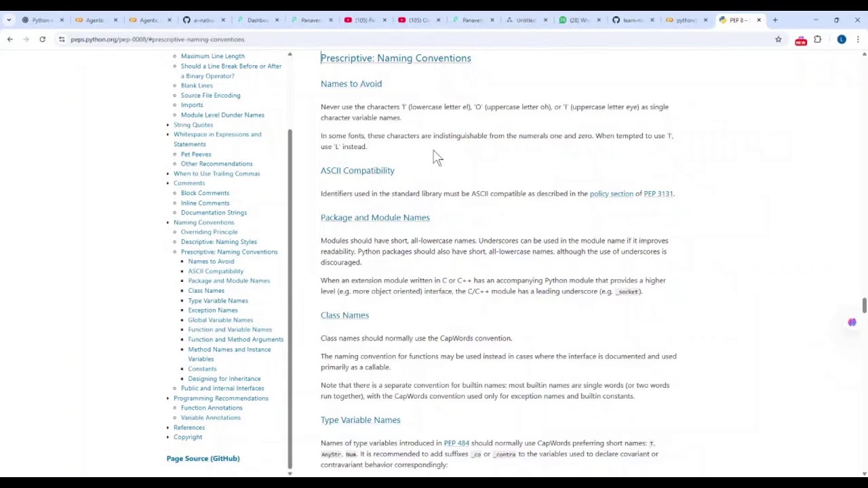The height and width of the screenshot is (488, 868).
Task: Click the main page vertical scrollbar thumb
Action: point(864,306)
